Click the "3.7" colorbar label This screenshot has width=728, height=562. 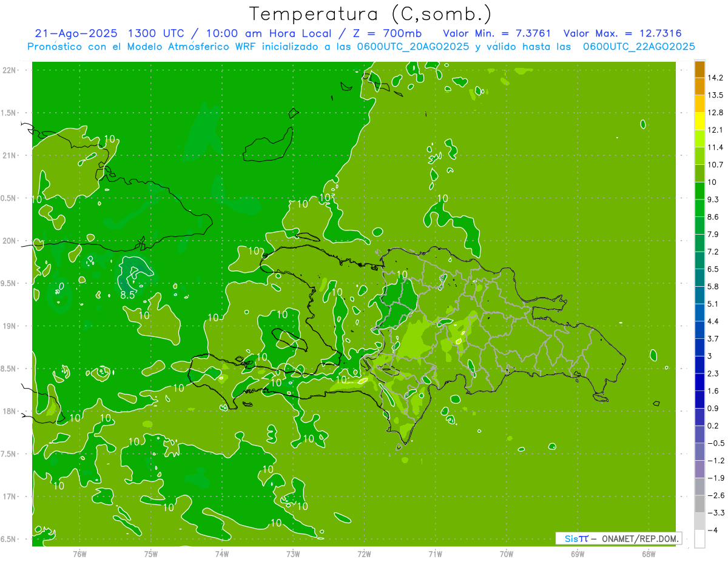click(x=713, y=339)
